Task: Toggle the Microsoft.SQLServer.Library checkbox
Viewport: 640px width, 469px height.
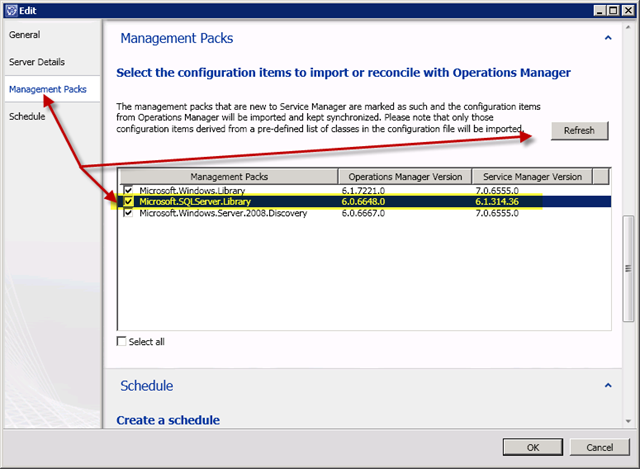Action: click(x=126, y=201)
